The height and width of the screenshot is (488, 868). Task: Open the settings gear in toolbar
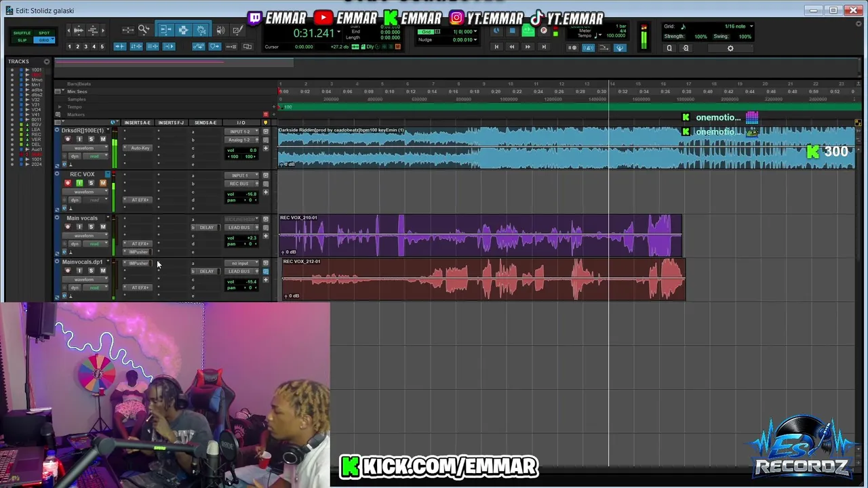tap(730, 48)
